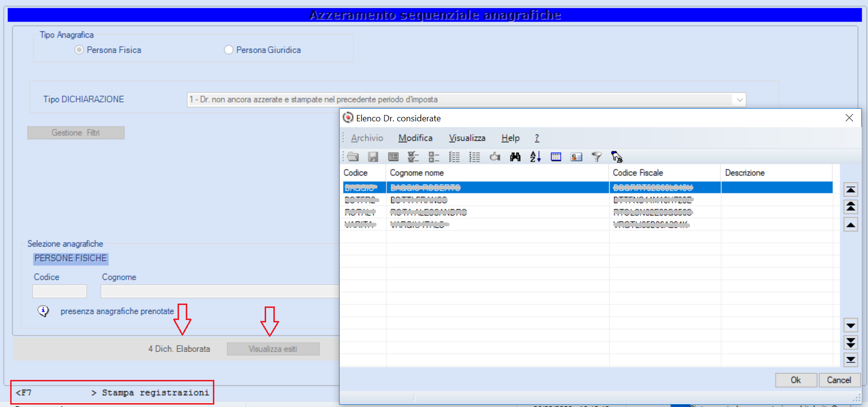Screen dimensions: 868x407
Task: Open the funnel filter tool
Action: coord(597,157)
